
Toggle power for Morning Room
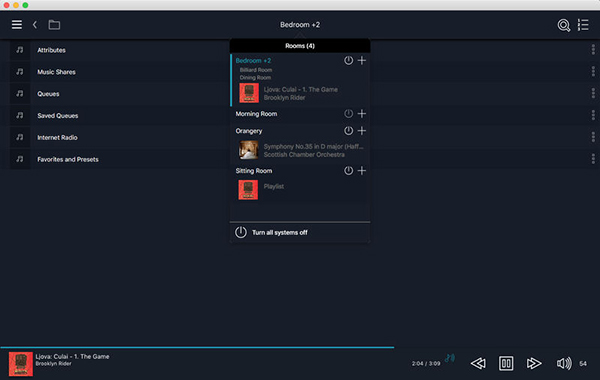pyautogui.click(x=348, y=114)
